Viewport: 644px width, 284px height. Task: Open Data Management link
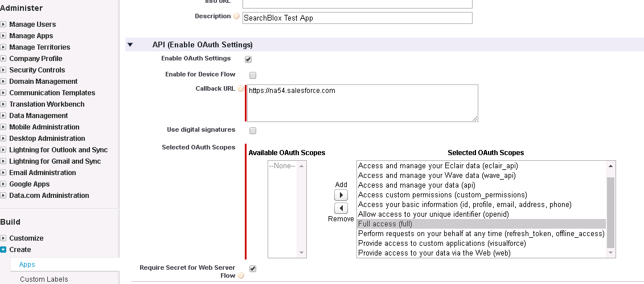(39, 116)
